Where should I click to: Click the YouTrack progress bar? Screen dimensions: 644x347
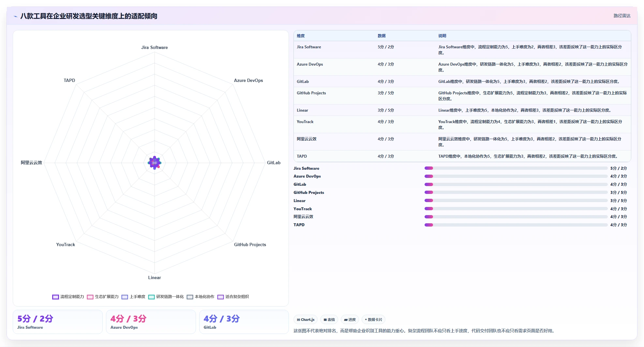[516, 209]
